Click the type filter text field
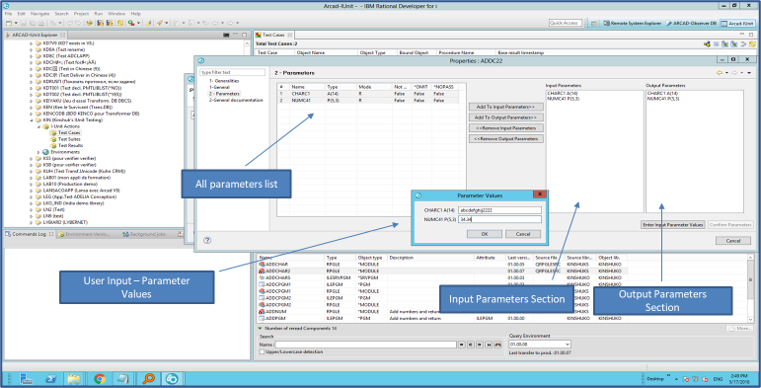Viewport: 761px width, 388px height. click(x=232, y=72)
